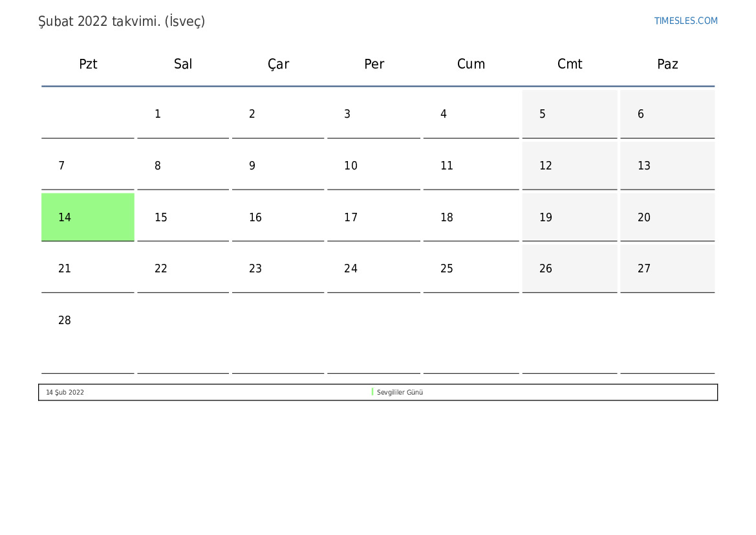Image resolution: width=756 pixels, height=535 pixels.
Task: Open the TIMESLES.COM link
Action: 686,21
